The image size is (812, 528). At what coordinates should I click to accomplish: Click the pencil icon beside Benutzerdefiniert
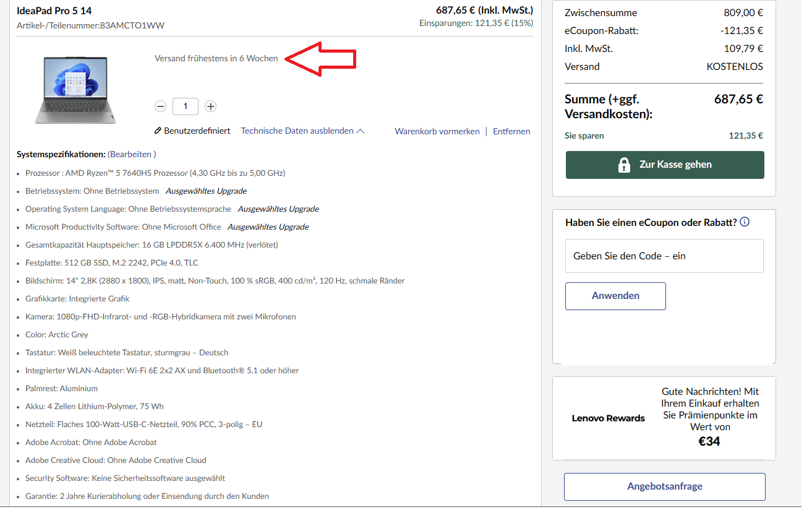point(158,131)
